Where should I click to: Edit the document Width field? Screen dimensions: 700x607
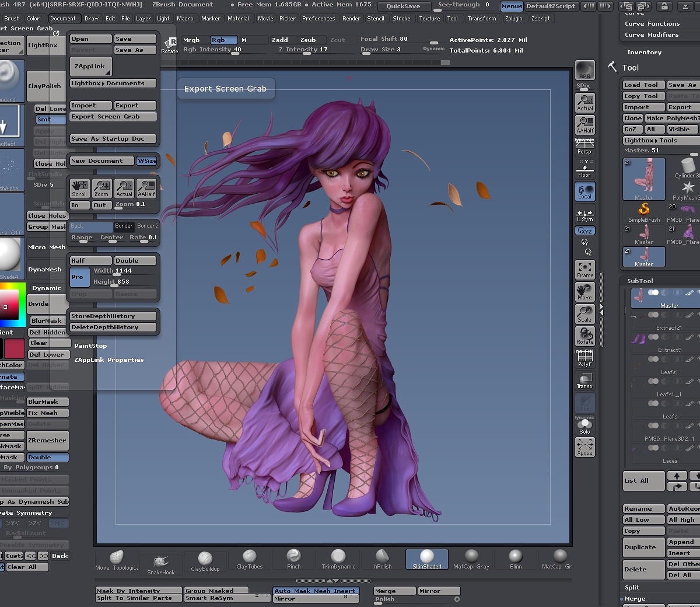tap(124, 271)
